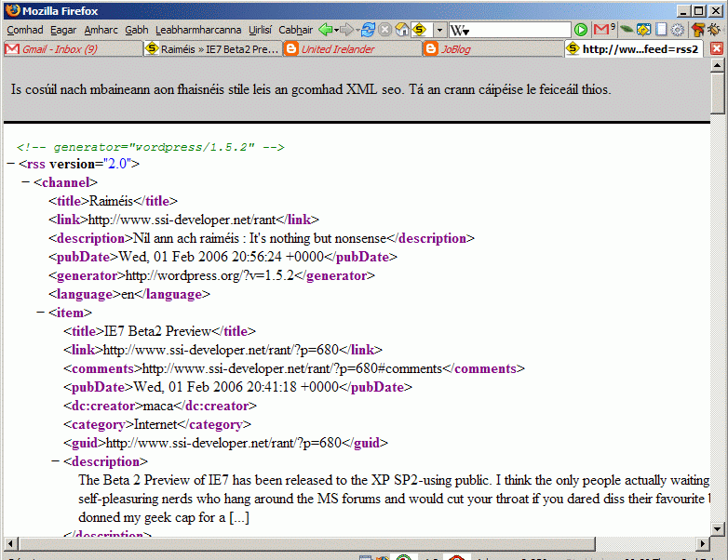The image size is (728, 560).
Task: Open the Leabharmharcanna menu
Action: coord(198,30)
